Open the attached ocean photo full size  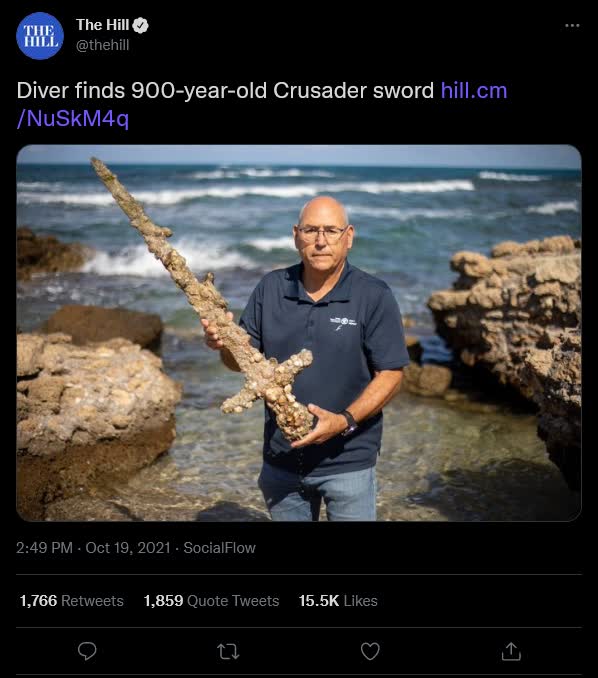[x=299, y=333]
